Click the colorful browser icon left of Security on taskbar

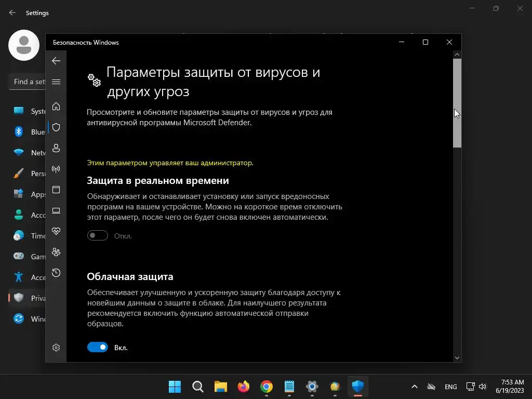point(335,387)
